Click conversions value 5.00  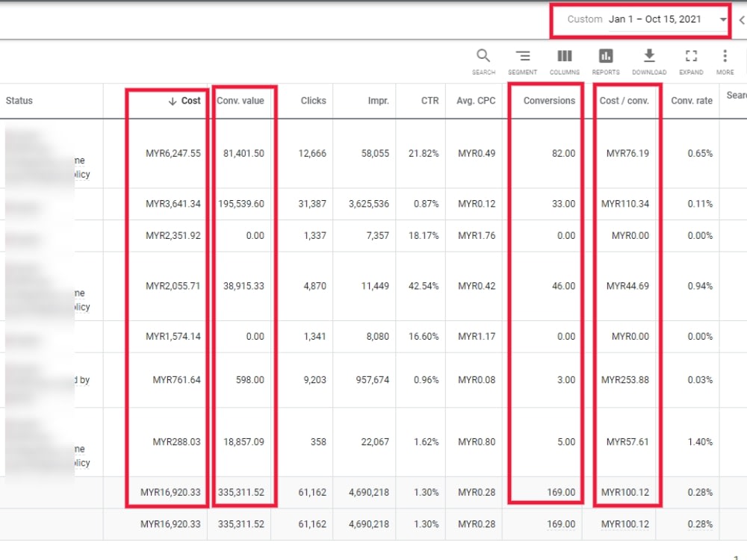point(566,442)
